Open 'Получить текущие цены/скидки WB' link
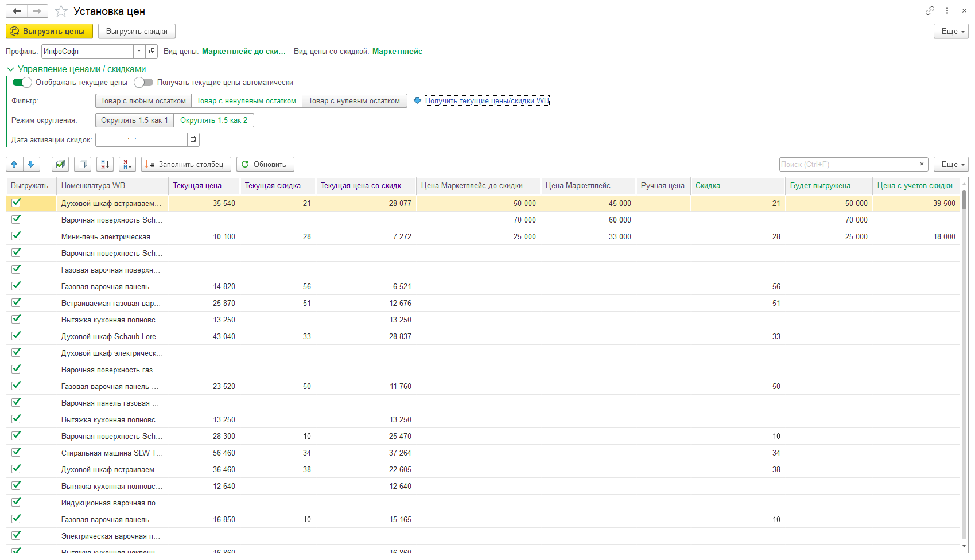975x560 pixels. click(x=487, y=100)
